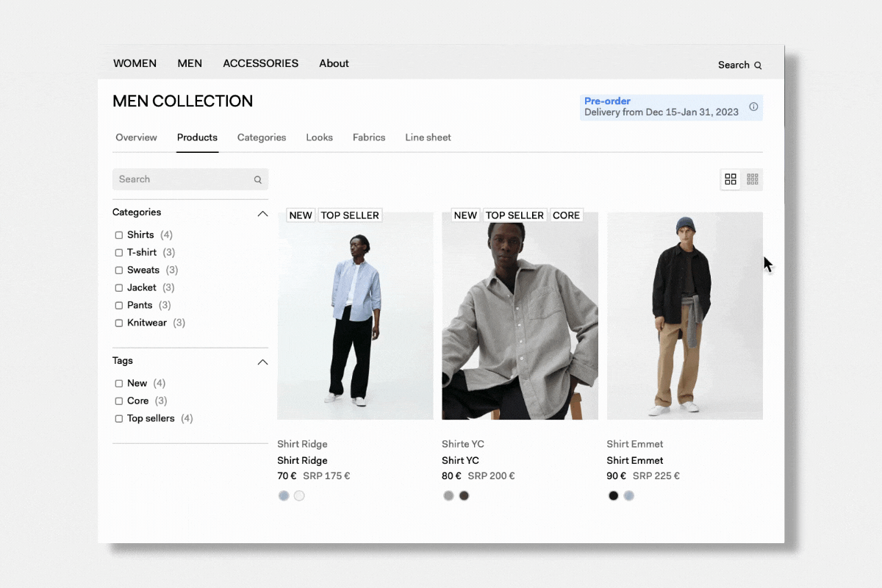Click the Pre-order delivery banner
882x588 pixels.
click(x=671, y=107)
